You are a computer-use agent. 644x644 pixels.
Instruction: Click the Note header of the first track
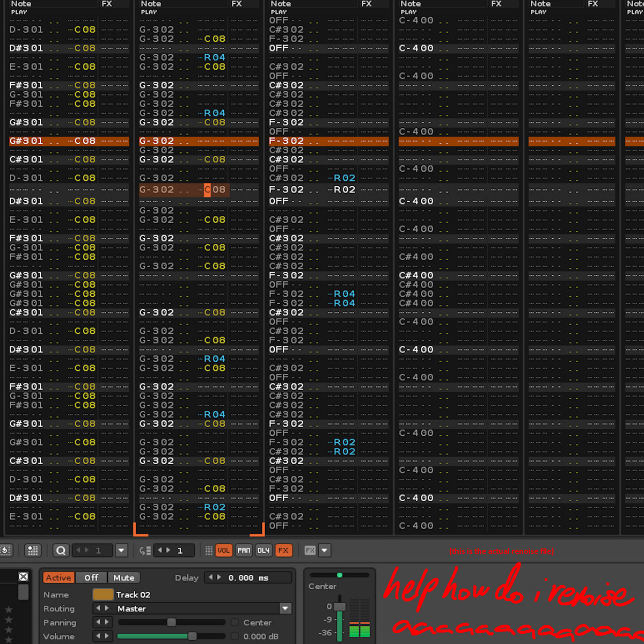point(21,4)
